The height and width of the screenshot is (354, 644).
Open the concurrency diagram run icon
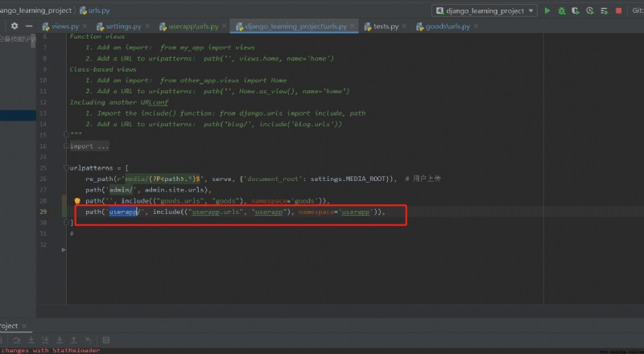click(x=605, y=10)
